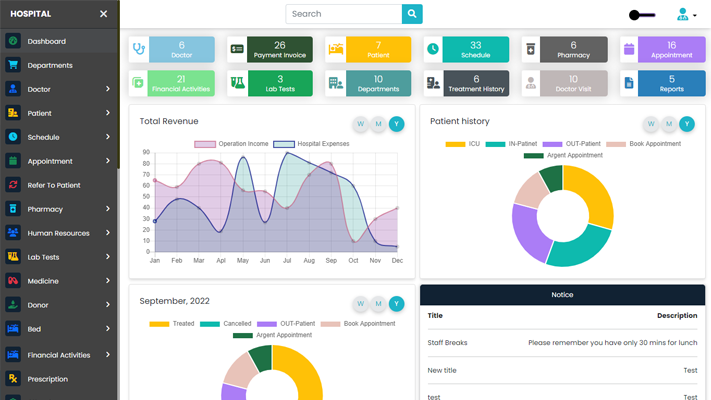Click the search magnifier button

coord(412,14)
